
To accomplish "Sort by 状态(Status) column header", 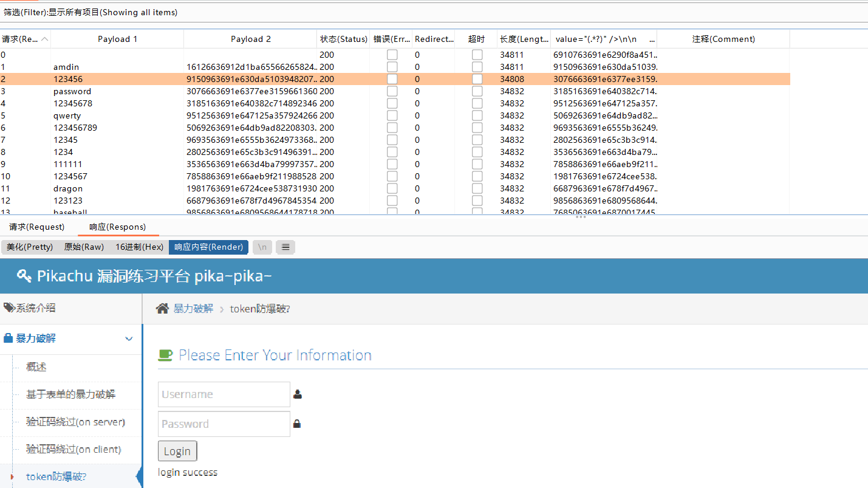I will (344, 39).
